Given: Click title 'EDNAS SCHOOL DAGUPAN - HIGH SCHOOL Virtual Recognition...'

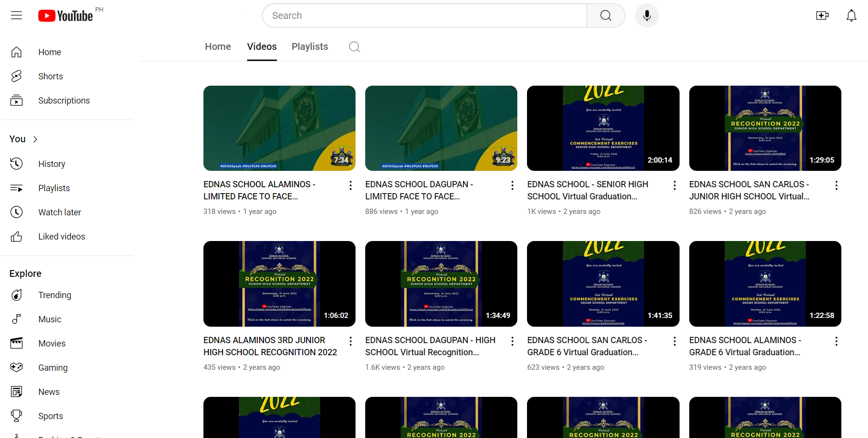Looking at the screenshot, I should tap(430, 347).
